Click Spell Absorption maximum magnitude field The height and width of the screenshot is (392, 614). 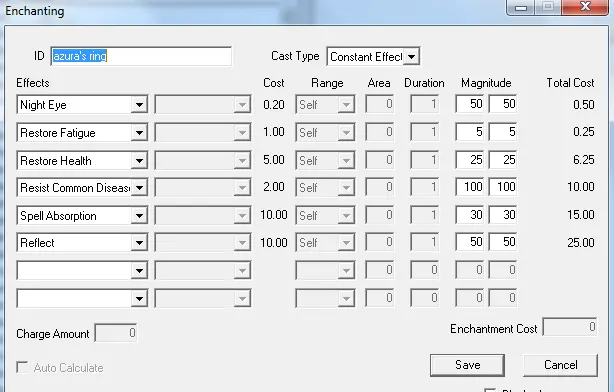(503, 215)
